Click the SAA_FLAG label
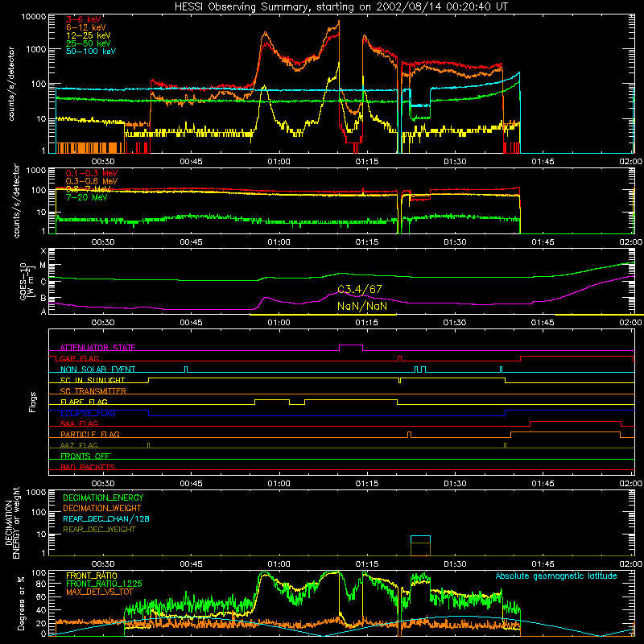 tap(79, 423)
